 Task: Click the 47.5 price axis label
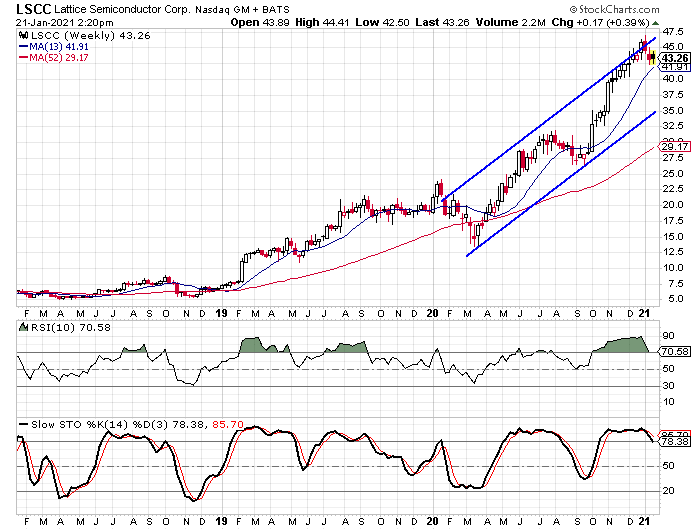pyautogui.click(x=672, y=32)
